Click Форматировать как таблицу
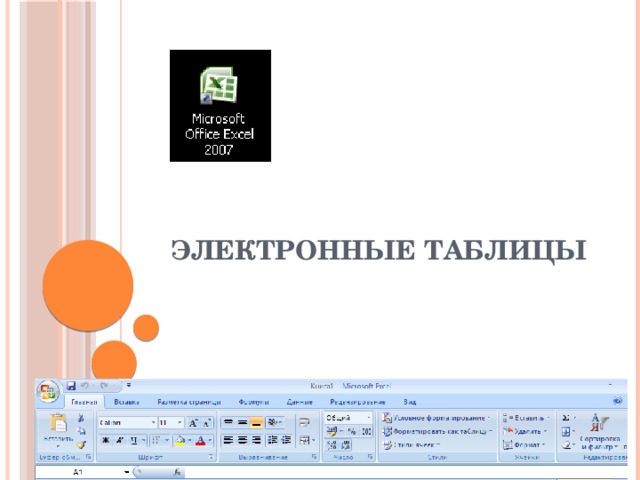This screenshot has width=640, height=480. [x=438, y=431]
